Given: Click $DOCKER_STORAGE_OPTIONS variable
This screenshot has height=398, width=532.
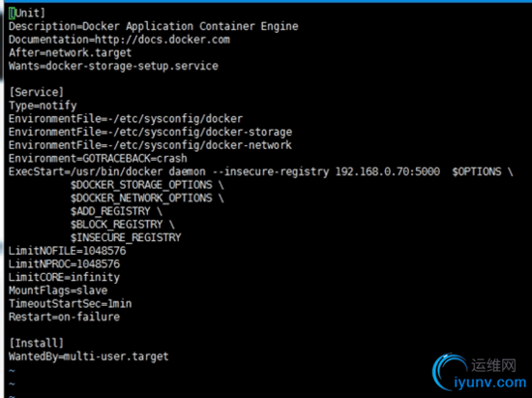Looking at the screenshot, I should 141,185.
